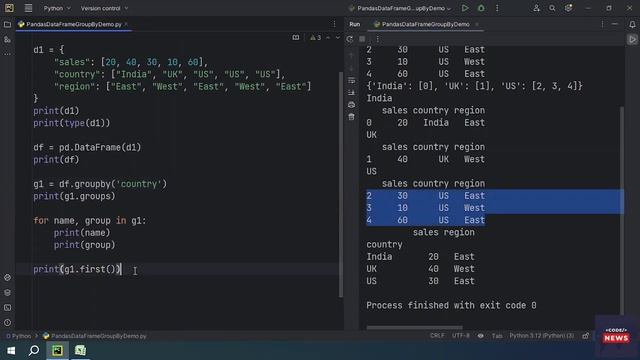Open the Version control dropdown
Image resolution: width=640 pixels, height=360 pixels.
(104, 8)
